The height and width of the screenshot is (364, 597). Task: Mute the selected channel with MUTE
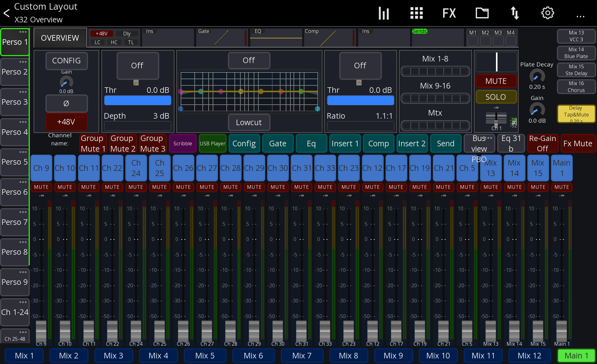coord(496,81)
